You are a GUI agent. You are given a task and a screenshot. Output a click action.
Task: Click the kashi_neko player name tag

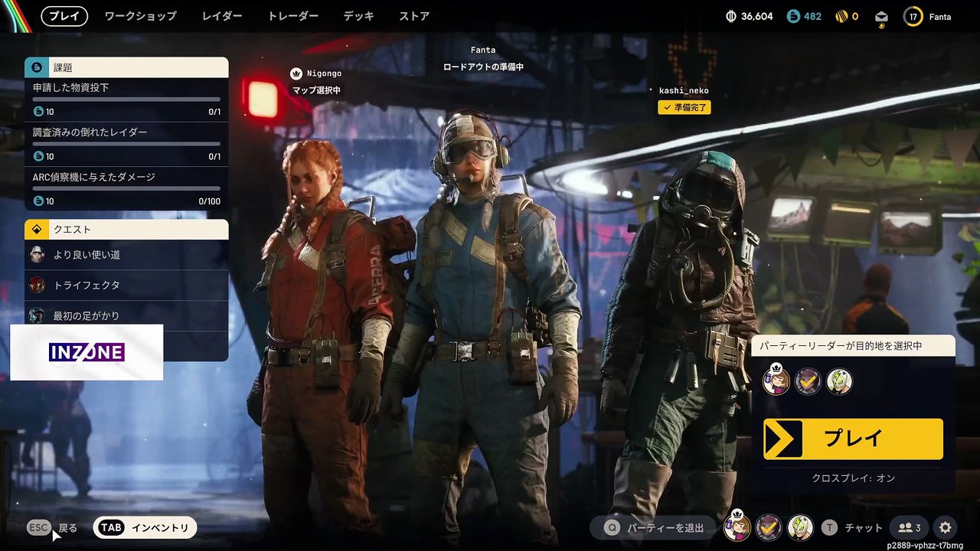[x=684, y=90]
